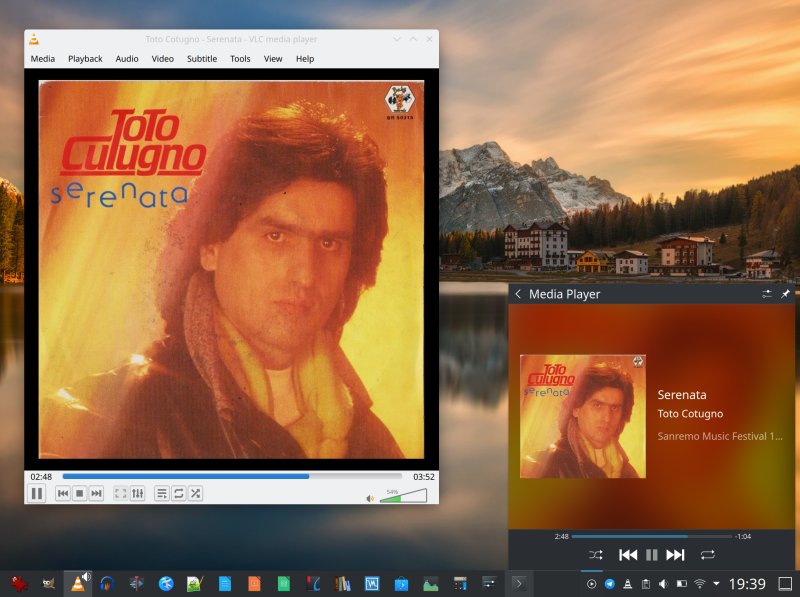This screenshot has width=800, height=597.
Task: Mute audio via VLC speaker icon
Action: point(370,498)
